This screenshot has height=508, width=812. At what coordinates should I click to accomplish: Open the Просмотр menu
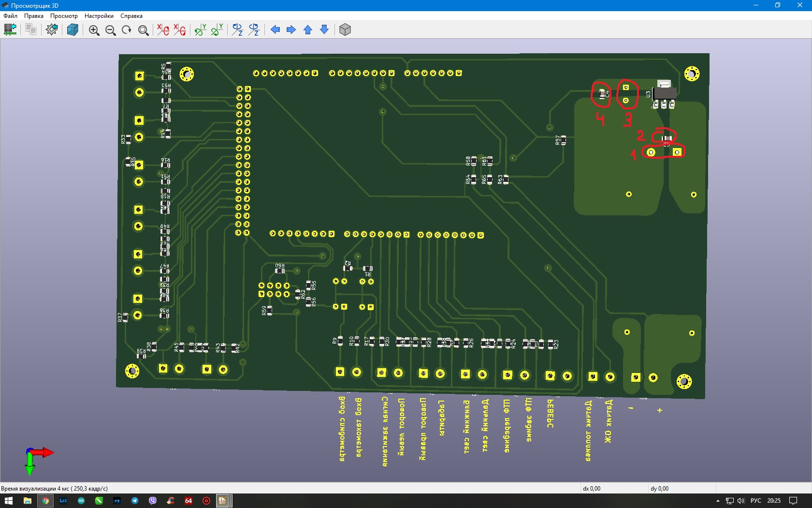pyautogui.click(x=64, y=16)
